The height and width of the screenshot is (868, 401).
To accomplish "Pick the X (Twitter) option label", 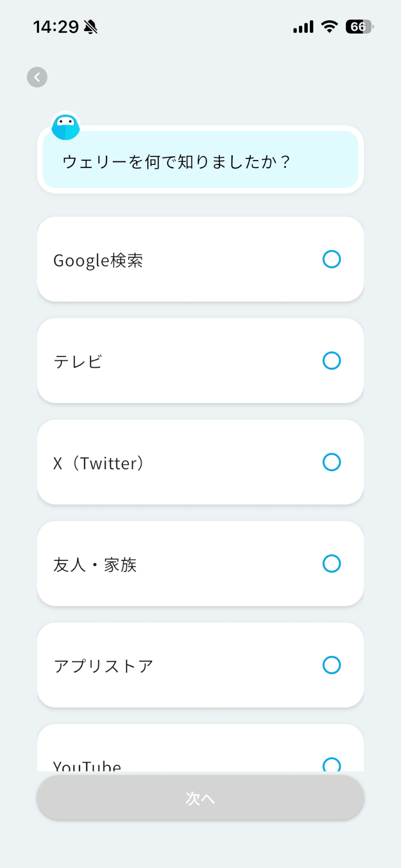I will tap(98, 463).
